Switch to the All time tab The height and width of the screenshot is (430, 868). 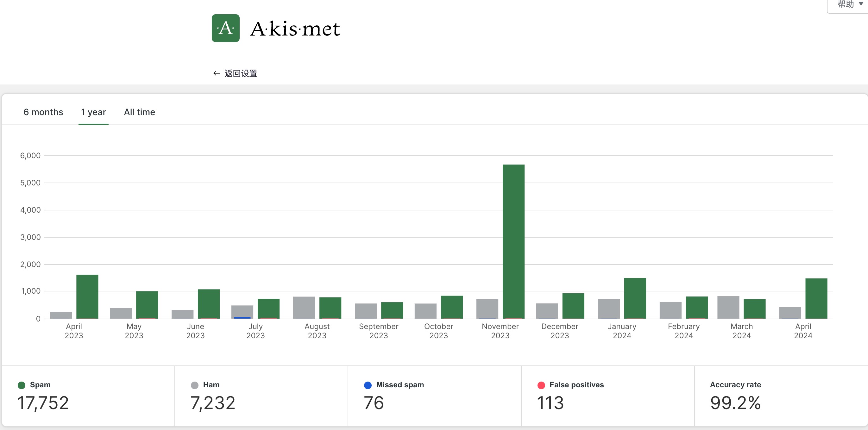click(139, 112)
